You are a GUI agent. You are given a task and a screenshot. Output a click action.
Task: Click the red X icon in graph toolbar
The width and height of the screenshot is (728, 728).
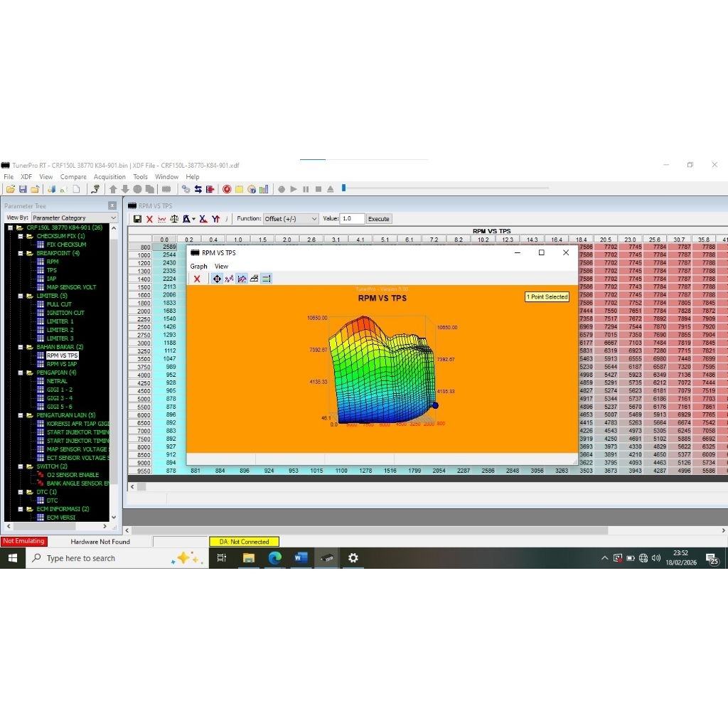pyautogui.click(x=197, y=279)
